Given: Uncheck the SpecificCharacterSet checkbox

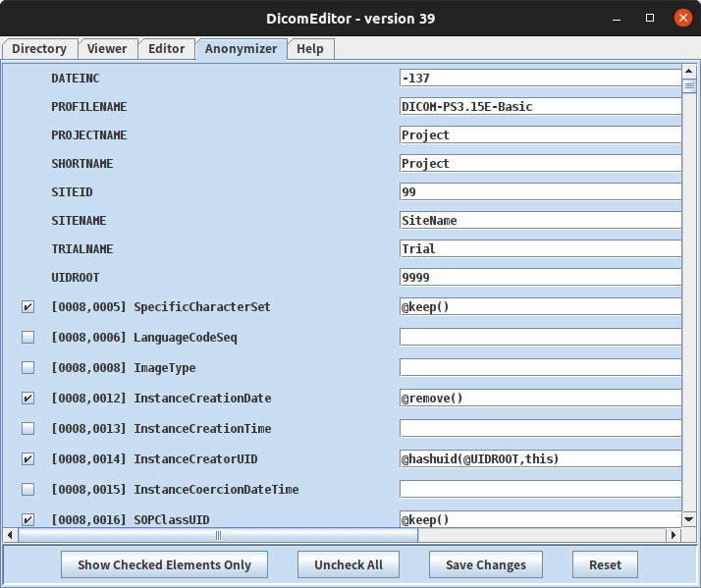Looking at the screenshot, I should pos(27,306).
